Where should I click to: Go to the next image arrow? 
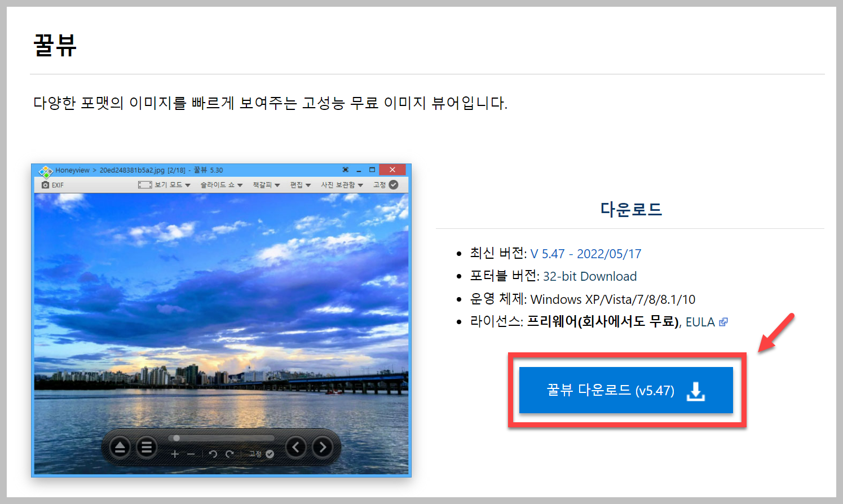(323, 447)
